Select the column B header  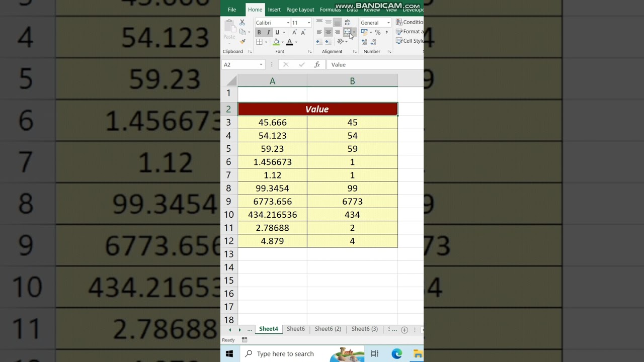(x=352, y=81)
